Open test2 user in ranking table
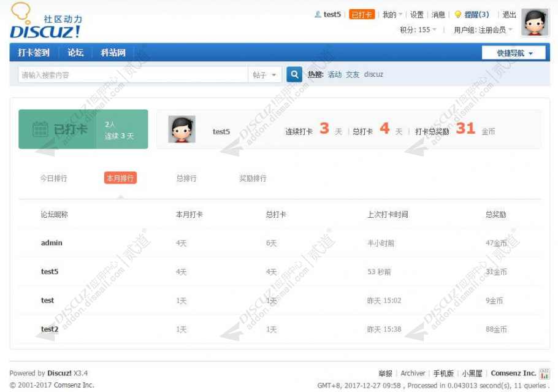Viewport: 558px width, 392px height. (50, 329)
